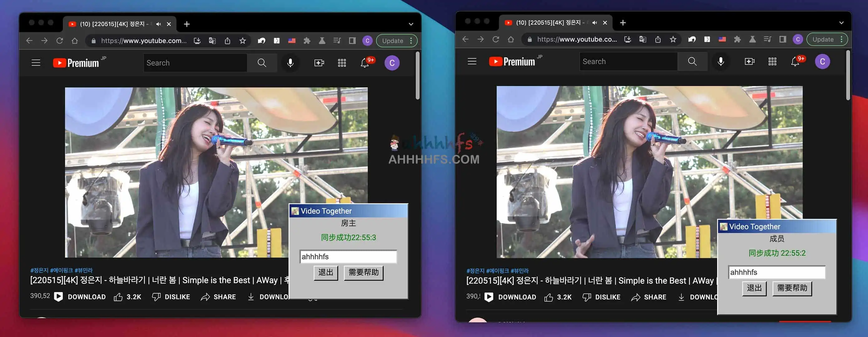Image resolution: width=868 pixels, height=337 pixels.
Task: Click 需要帮助 in the Video Together panel
Action: [363, 273]
